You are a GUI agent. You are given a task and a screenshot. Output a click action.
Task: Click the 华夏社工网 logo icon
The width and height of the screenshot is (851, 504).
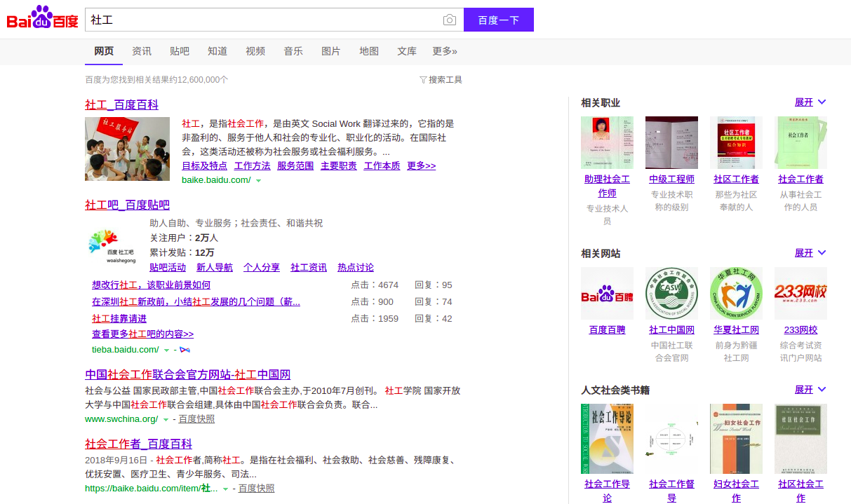coord(736,293)
